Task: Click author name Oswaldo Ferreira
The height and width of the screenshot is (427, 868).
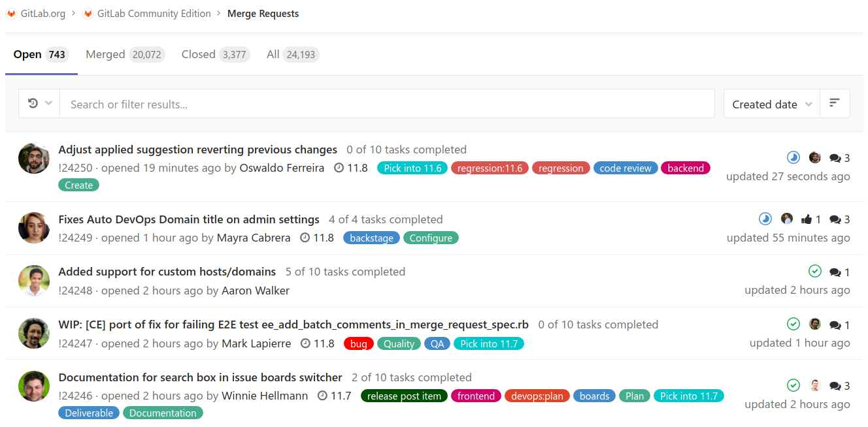Action: (282, 168)
